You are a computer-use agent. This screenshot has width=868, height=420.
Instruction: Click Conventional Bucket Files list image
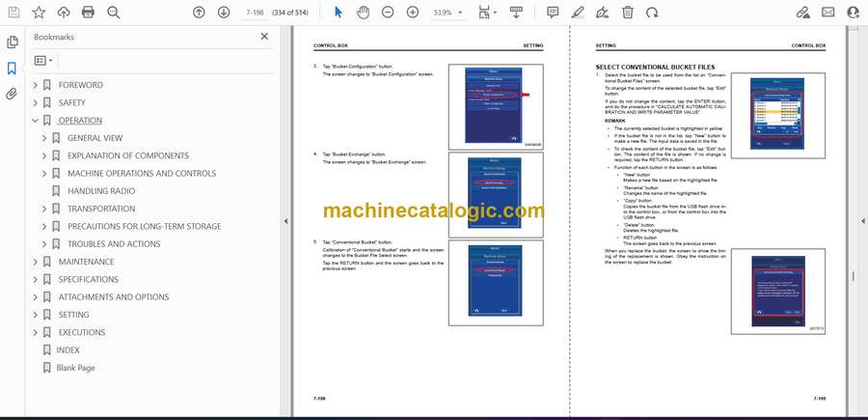tap(777, 115)
